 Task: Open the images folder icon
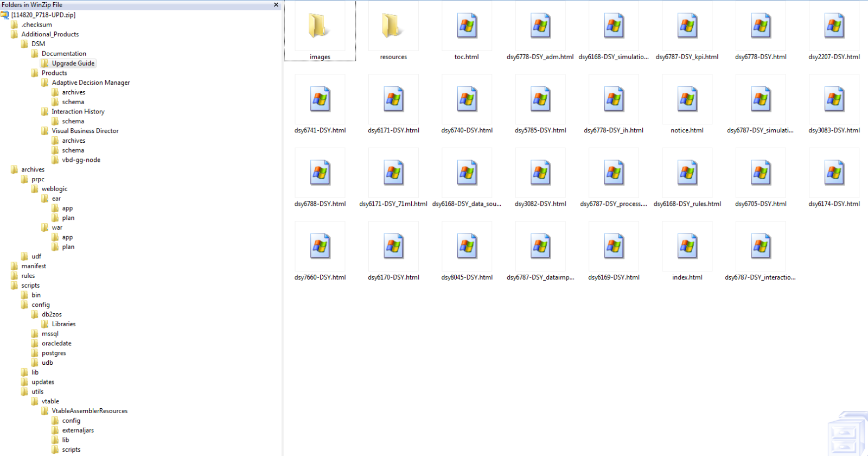(320, 26)
